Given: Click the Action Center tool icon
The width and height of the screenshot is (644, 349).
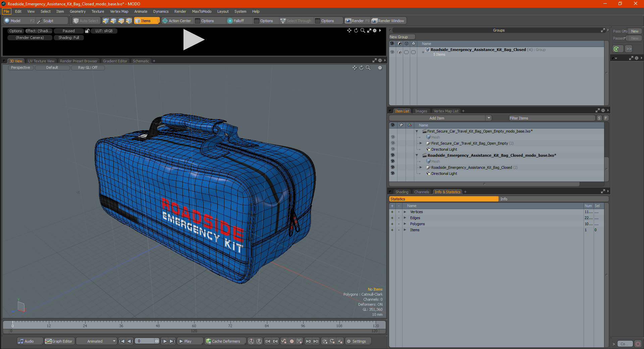Looking at the screenshot, I should (165, 21).
